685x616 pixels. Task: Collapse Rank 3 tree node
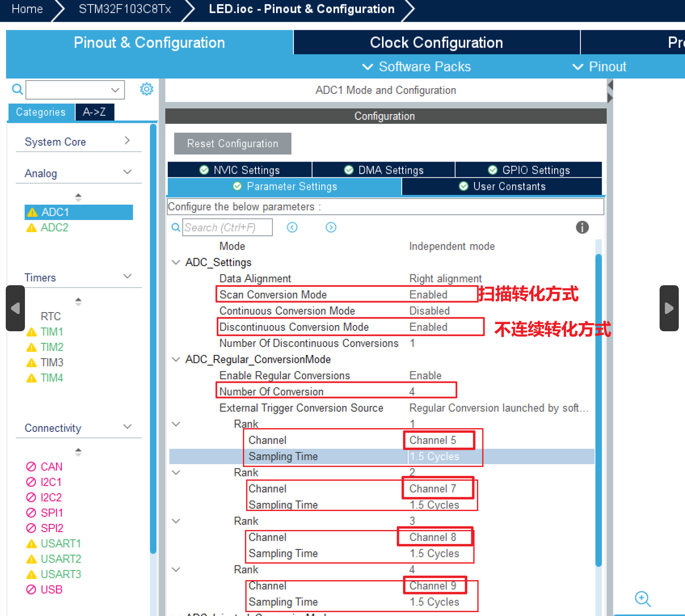(176, 521)
